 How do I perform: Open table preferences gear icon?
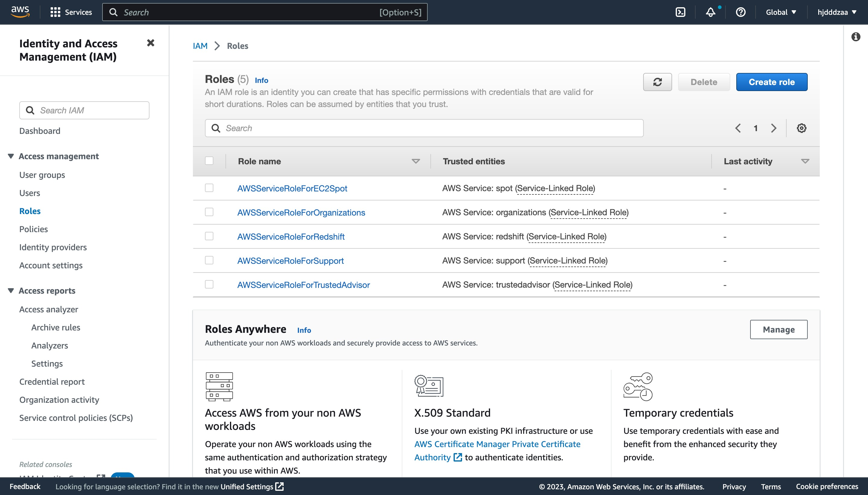[801, 128]
